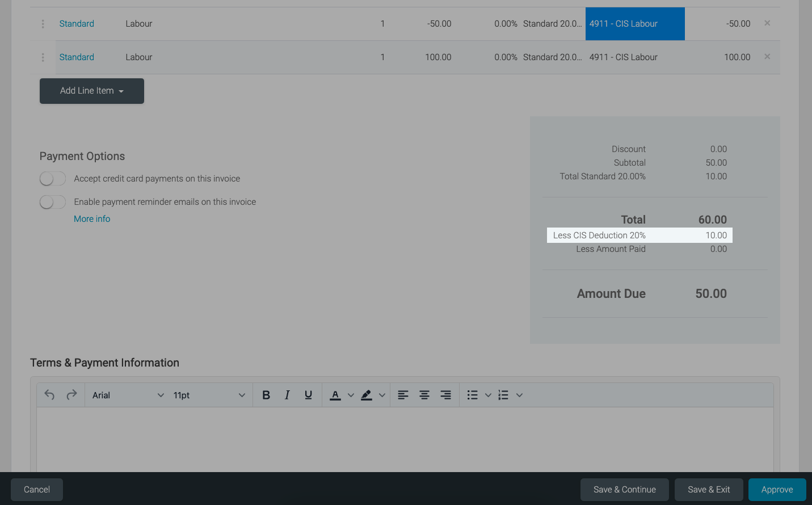Align text right in editor
Viewport: 812px width, 505px height.
[446, 395]
